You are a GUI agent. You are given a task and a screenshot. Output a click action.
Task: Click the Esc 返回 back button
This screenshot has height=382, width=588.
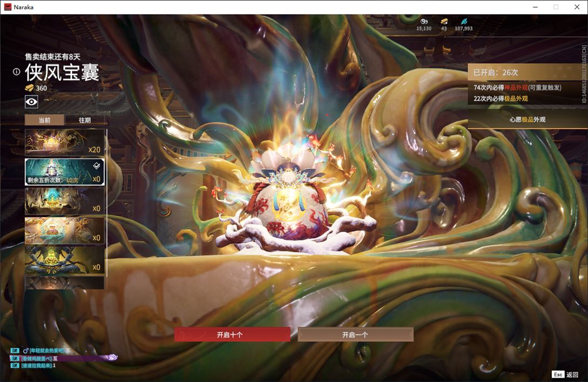[x=565, y=374]
